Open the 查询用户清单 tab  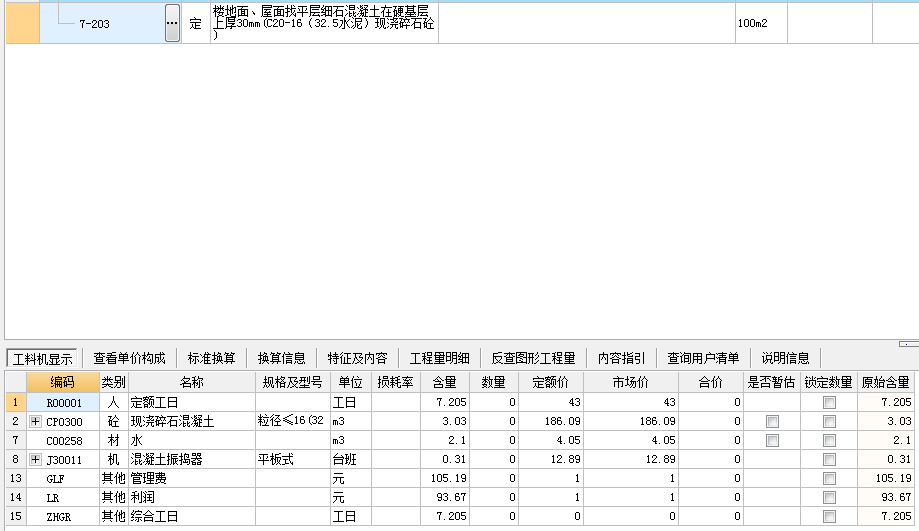(703, 358)
